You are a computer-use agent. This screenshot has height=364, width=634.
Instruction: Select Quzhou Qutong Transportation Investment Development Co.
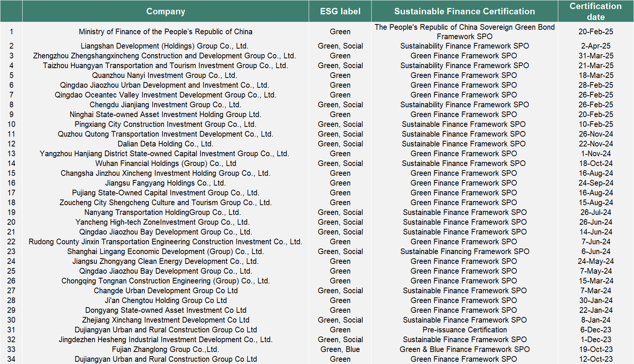coord(165,134)
